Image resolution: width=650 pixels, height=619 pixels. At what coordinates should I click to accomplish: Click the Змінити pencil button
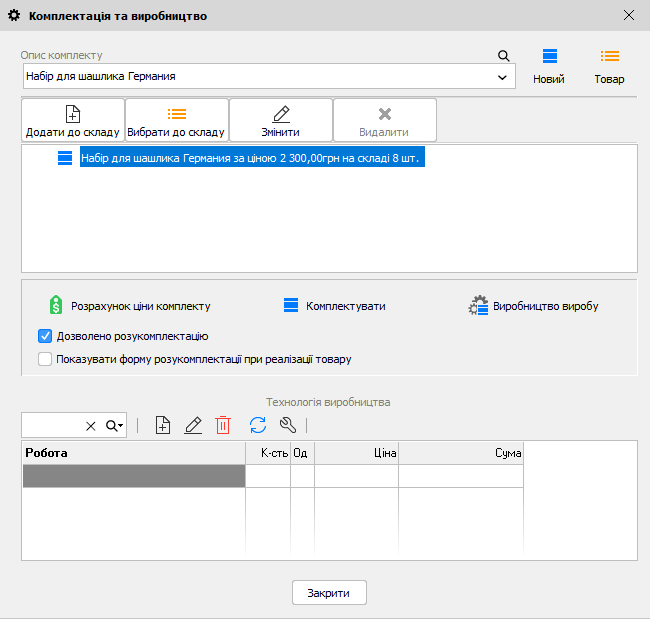[281, 120]
